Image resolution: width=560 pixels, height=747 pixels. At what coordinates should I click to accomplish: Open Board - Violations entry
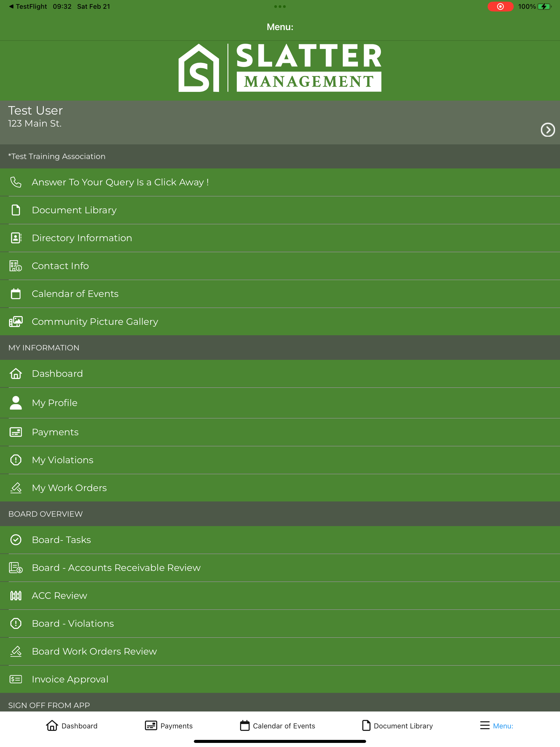click(280, 623)
